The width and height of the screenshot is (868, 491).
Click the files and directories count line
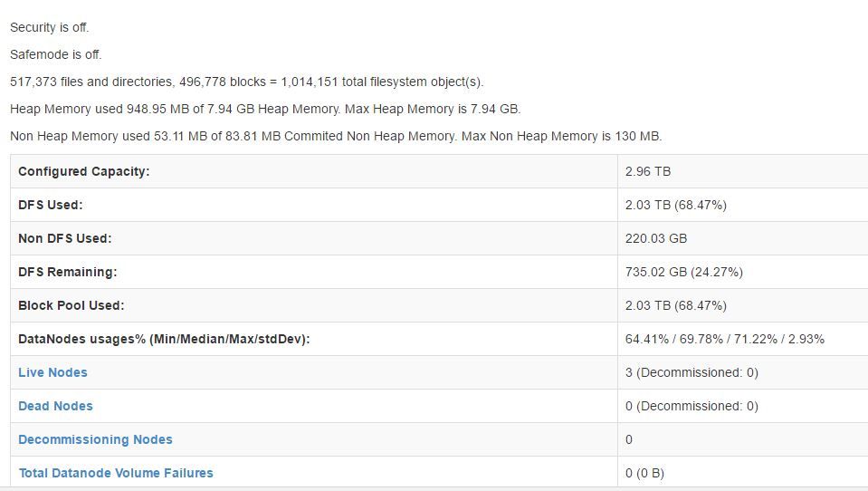tap(247, 82)
